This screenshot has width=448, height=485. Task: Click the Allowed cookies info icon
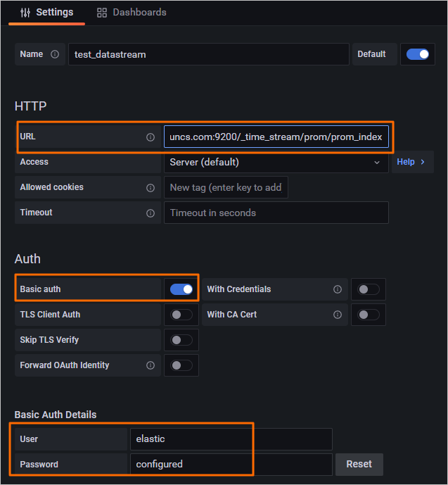tap(150, 188)
